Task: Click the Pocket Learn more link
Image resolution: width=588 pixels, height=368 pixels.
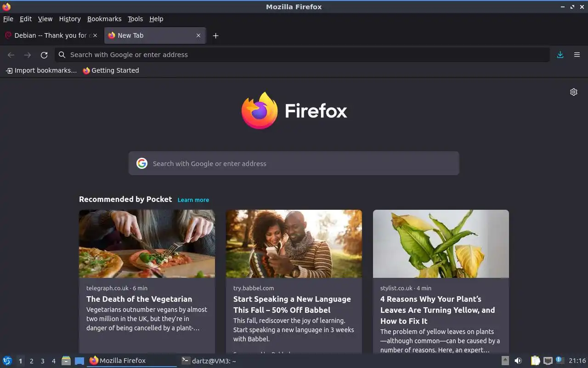Action: [x=193, y=200]
